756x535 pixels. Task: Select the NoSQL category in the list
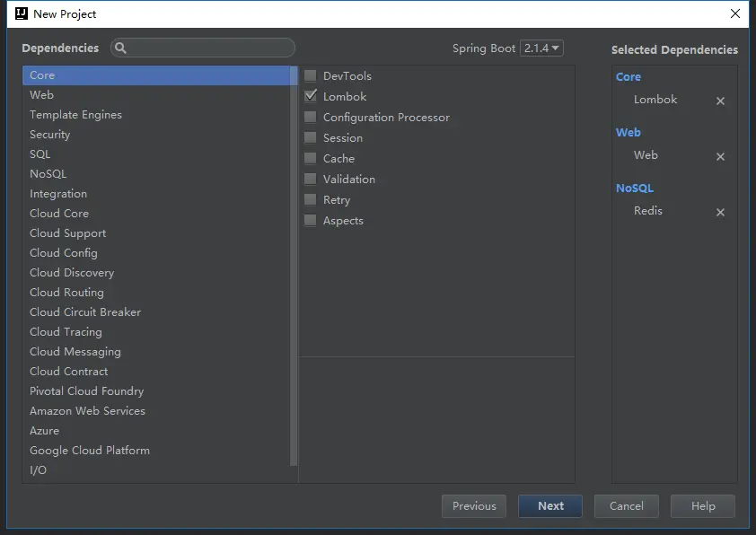pyautogui.click(x=156, y=174)
